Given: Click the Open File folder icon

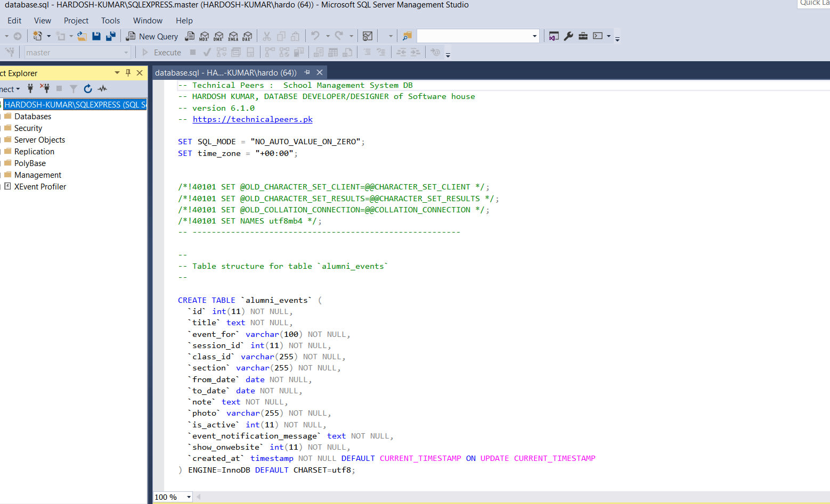Looking at the screenshot, I should pos(82,36).
